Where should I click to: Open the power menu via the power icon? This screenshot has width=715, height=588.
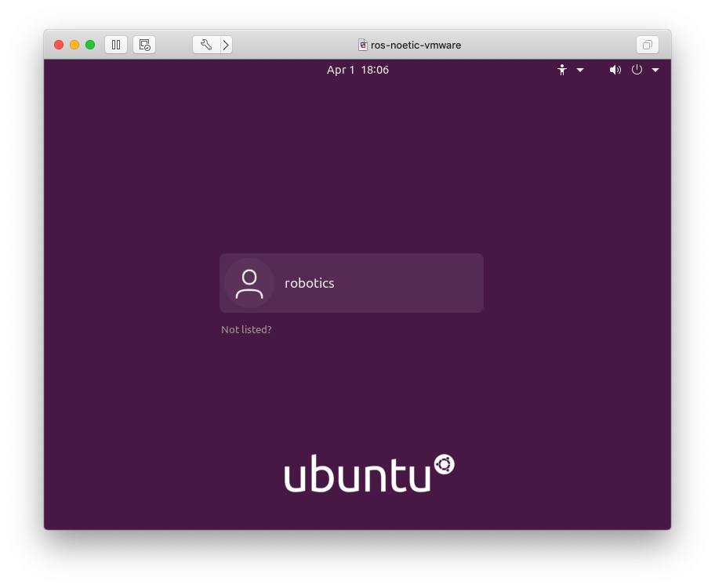pos(637,70)
